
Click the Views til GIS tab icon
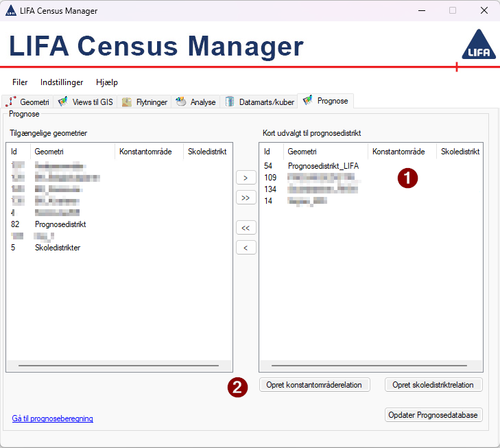tap(62, 102)
